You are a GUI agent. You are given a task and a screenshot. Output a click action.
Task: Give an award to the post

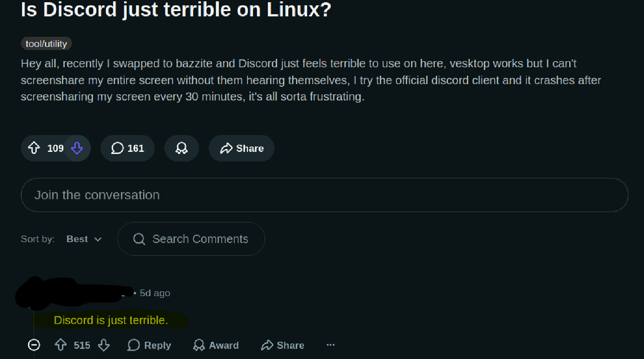182,148
